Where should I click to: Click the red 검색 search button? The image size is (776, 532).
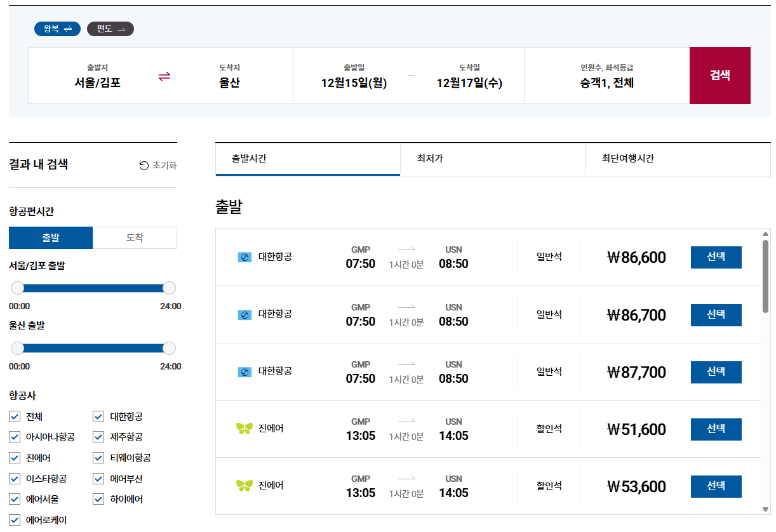click(x=720, y=75)
